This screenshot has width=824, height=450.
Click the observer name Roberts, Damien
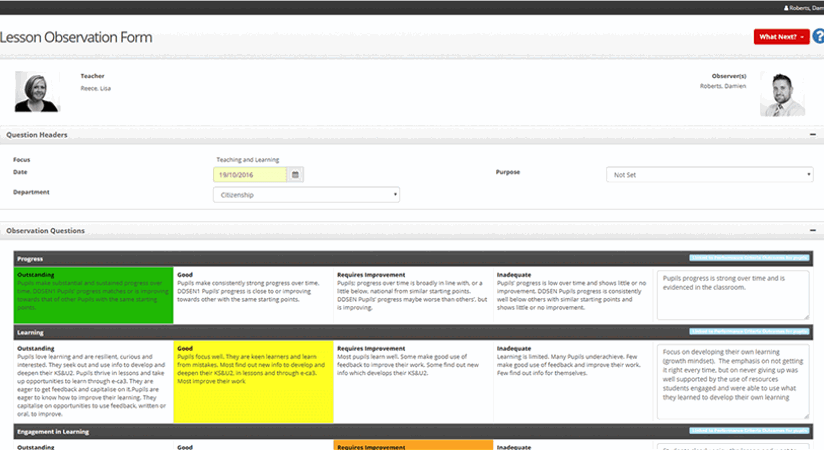click(723, 86)
